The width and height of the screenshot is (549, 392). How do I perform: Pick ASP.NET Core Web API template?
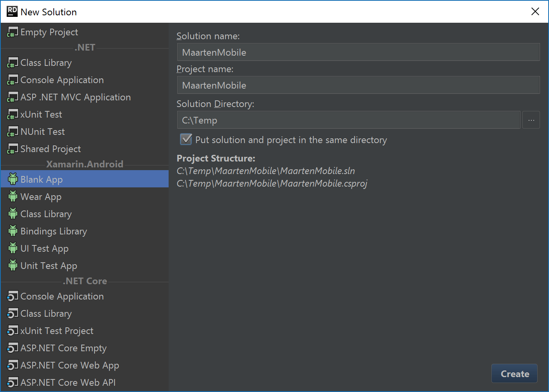point(85,383)
